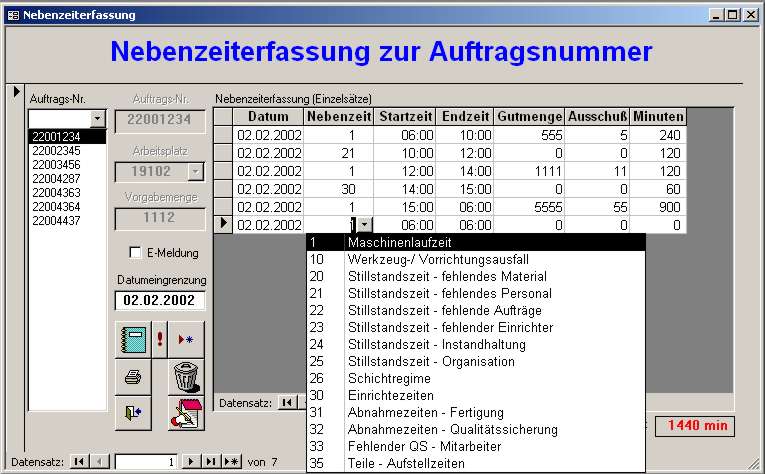Delete record using trash can button
The width and height of the screenshot is (765, 474).
(x=186, y=376)
